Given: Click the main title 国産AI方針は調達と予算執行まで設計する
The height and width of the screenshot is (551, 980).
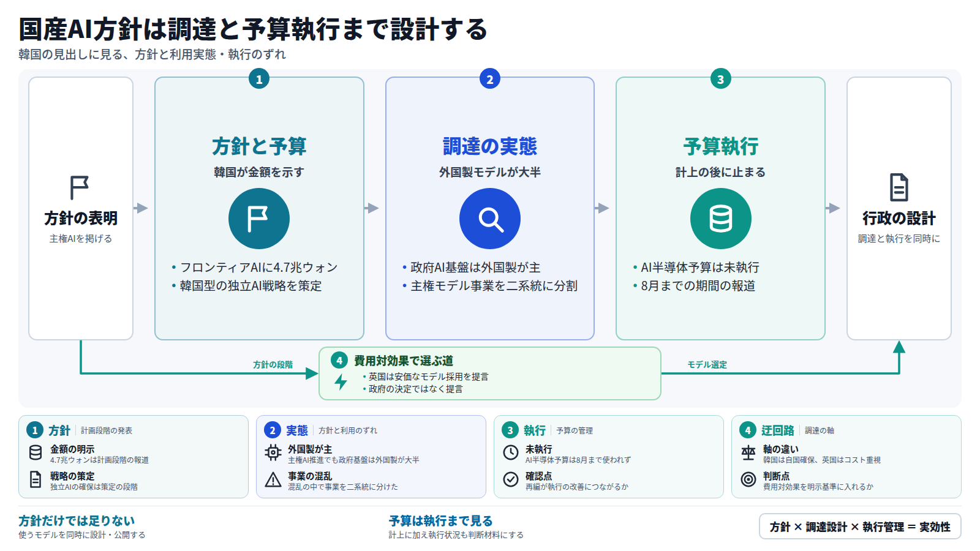Looking at the screenshot, I should [x=253, y=29].
